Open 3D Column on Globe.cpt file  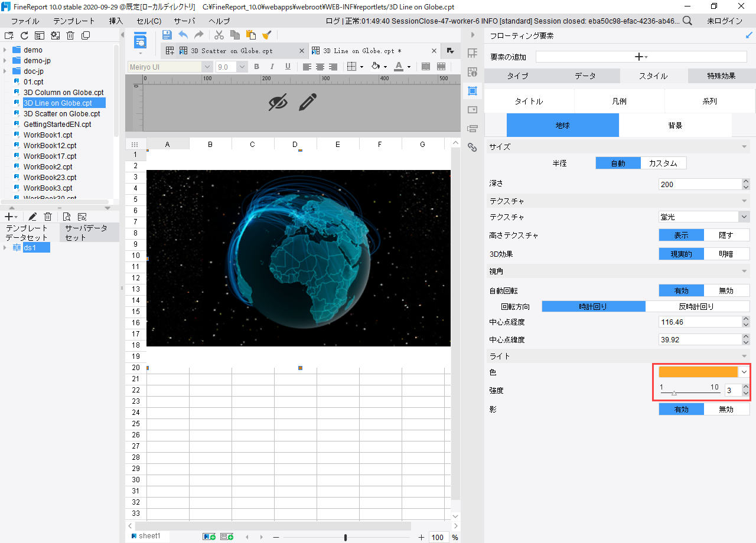(64, 93)
